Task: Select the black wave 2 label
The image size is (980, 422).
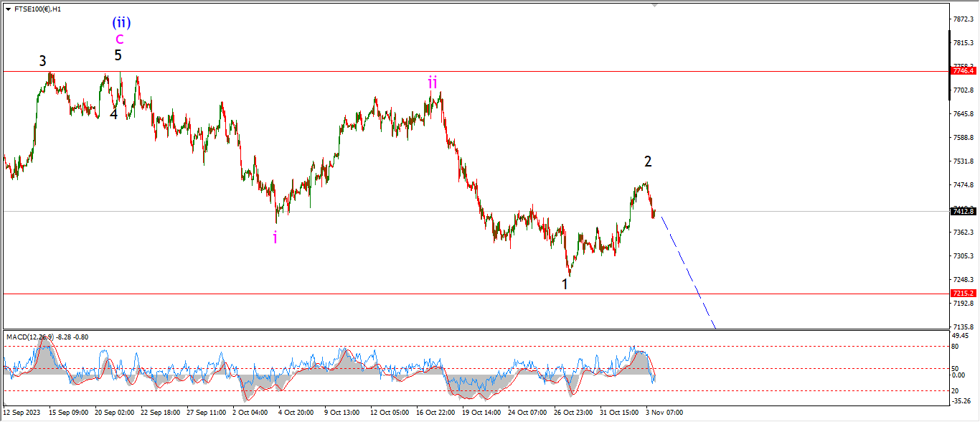Action: point(648,162)
